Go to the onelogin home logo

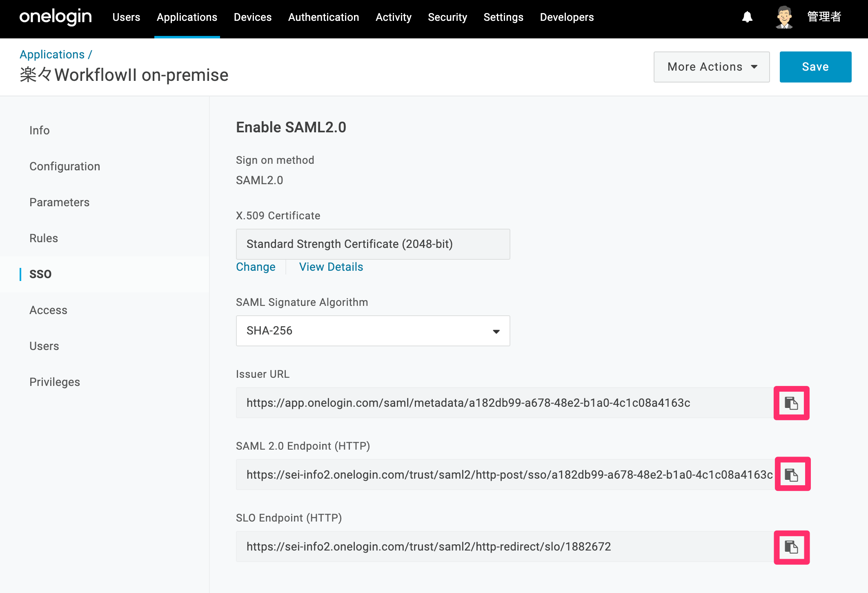(x=56, y=17)
